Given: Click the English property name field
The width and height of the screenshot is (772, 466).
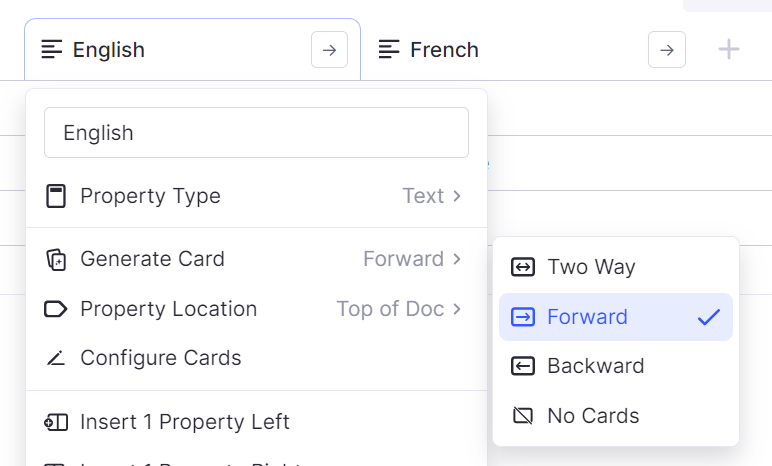Looking at the screenshot, I should point(257,133).
